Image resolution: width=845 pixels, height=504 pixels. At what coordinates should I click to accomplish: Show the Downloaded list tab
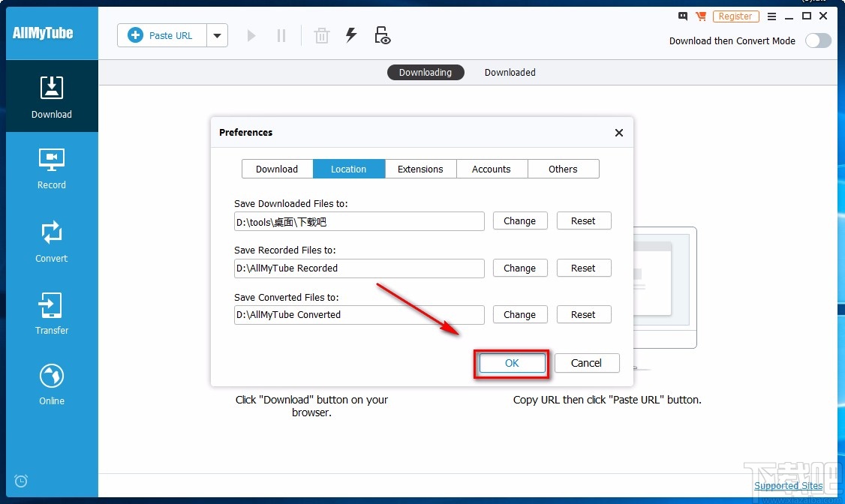click(510, 73)
